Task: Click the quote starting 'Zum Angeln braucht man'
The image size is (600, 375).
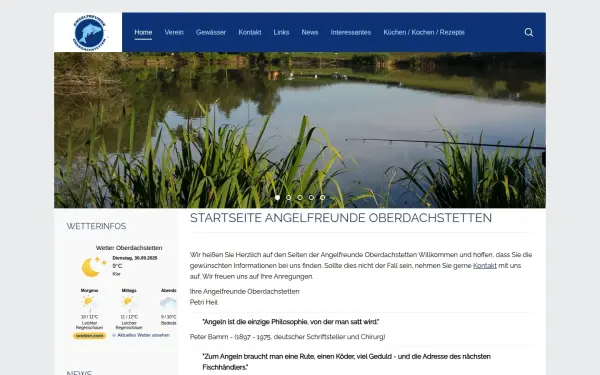Action: pos(346,362)
